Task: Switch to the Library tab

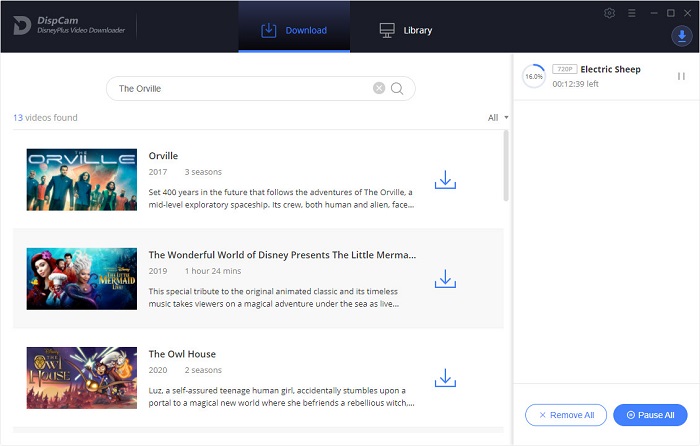Action: tap(406, 30)
